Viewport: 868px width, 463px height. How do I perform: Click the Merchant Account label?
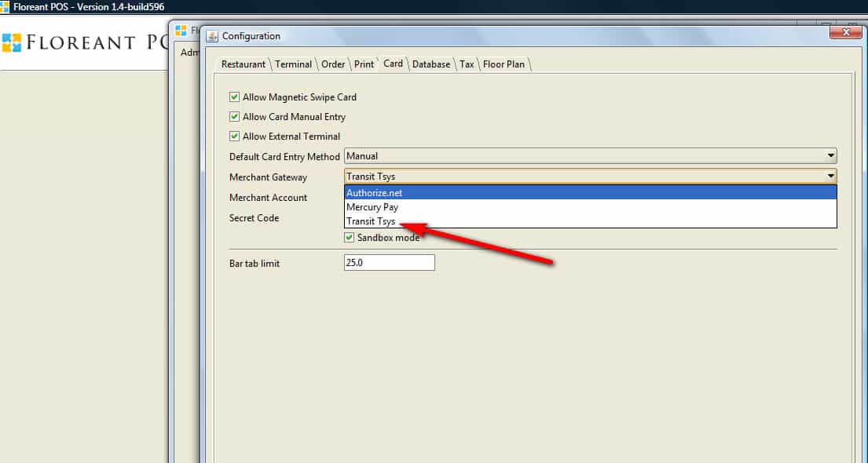pyautogui.click(x=268, y=198)
